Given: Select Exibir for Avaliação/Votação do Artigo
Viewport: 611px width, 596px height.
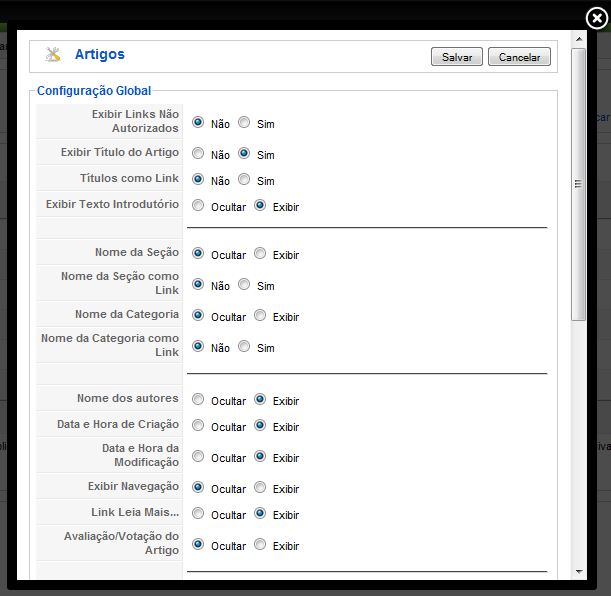Looking at the screenshot, I should (260, 544).
